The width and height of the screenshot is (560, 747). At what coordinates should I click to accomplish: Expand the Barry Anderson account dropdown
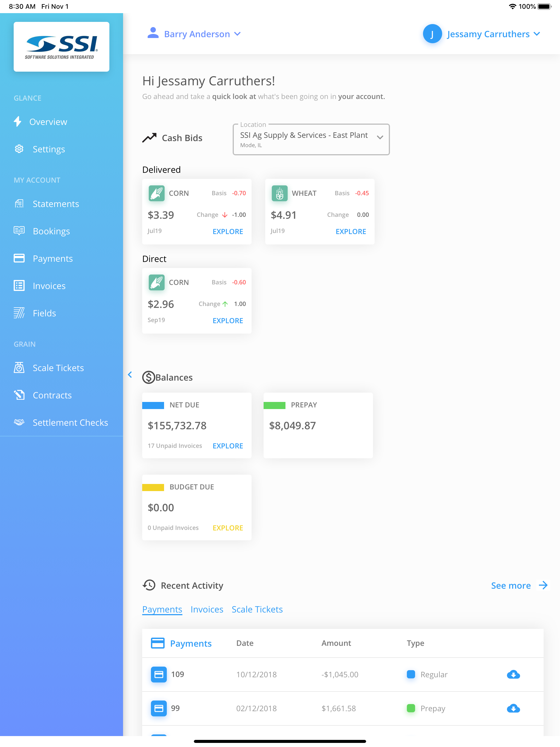pyautogui.click(x=237, y=34)
